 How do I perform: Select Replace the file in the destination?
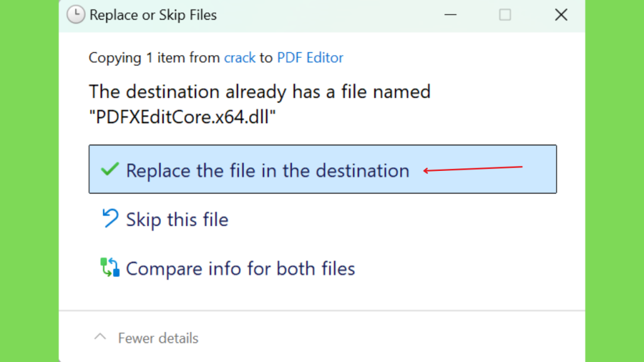pyautogui.click(x=323, y=169)
